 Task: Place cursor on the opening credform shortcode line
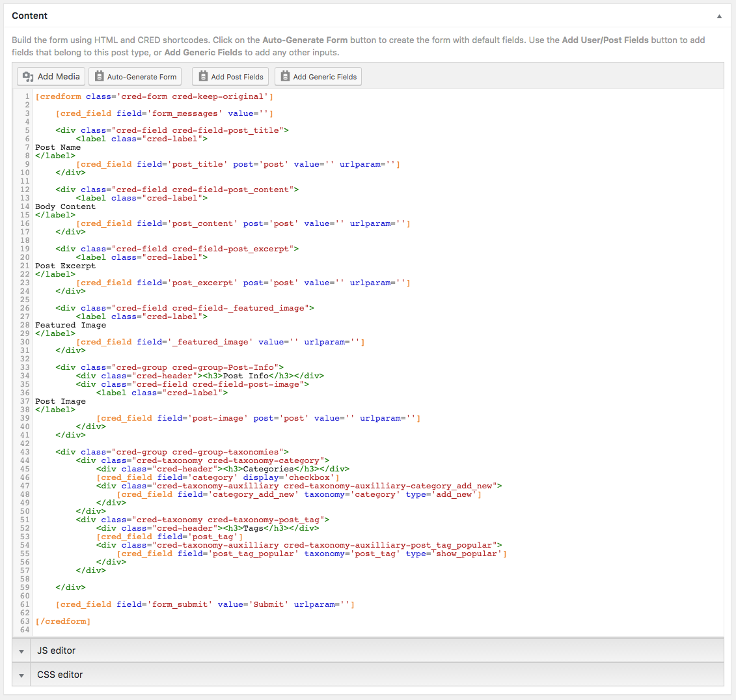154,96
